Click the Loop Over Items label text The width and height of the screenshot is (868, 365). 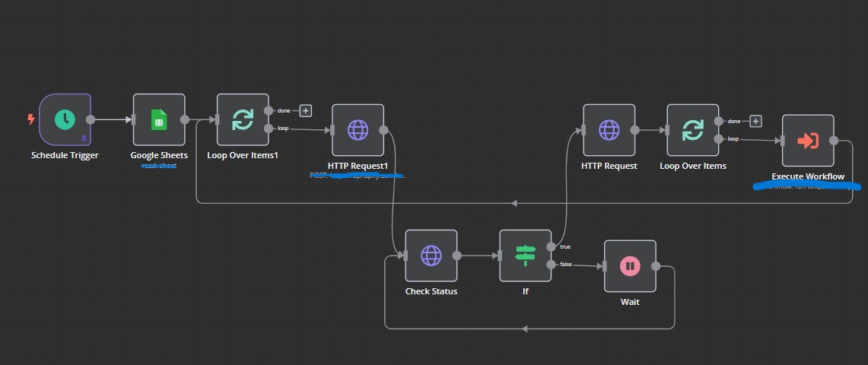tap(692, 166)
